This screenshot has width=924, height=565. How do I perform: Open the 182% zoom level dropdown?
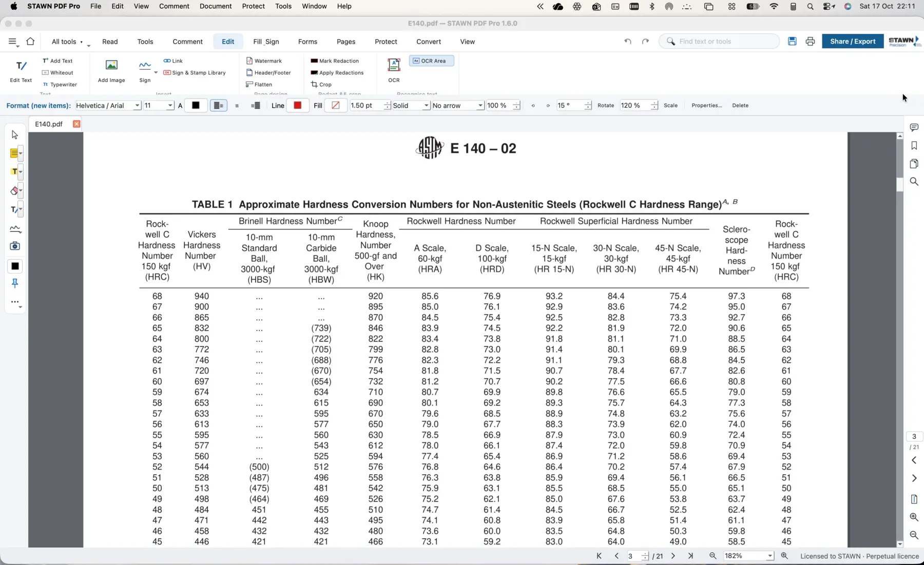coord(749,556)
